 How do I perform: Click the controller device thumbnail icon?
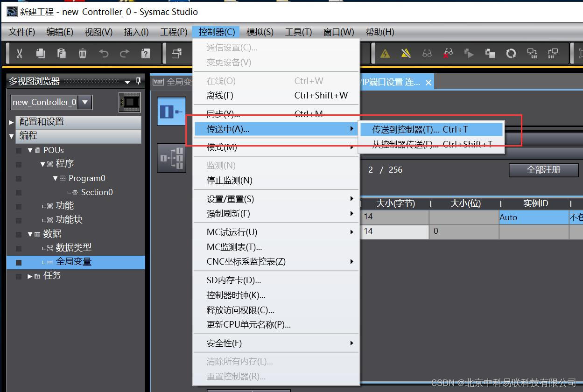point(130,102)
